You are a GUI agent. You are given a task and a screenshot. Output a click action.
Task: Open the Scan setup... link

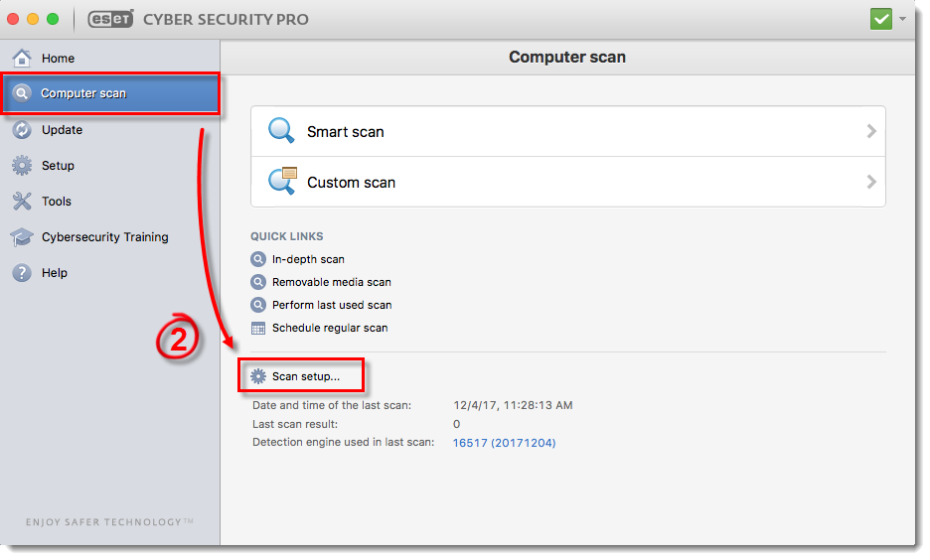point(305,376)
